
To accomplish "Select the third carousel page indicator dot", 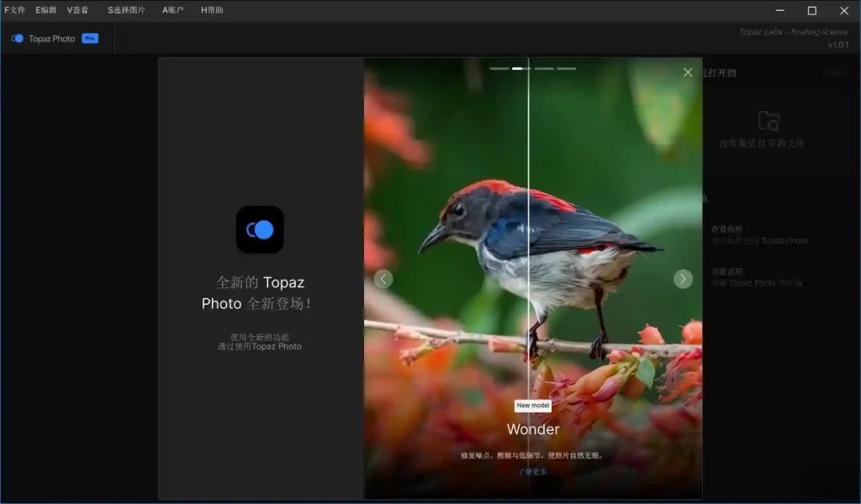I will pos(544,68).
